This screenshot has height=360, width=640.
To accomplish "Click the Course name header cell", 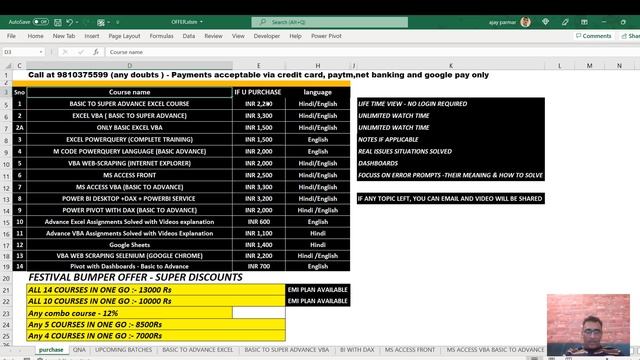I will (129, 92).
